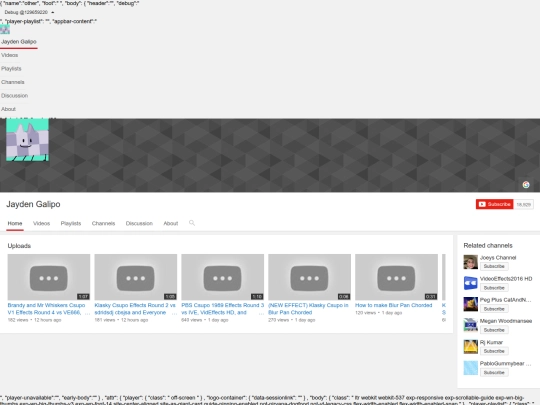Open Rj Kumar name link
The height and width of the screenshot is (405, 540).
pyautogui.click(x=491, y=342)
